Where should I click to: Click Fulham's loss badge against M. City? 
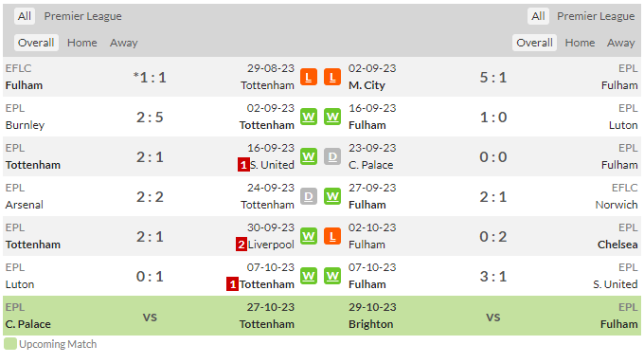332,77
